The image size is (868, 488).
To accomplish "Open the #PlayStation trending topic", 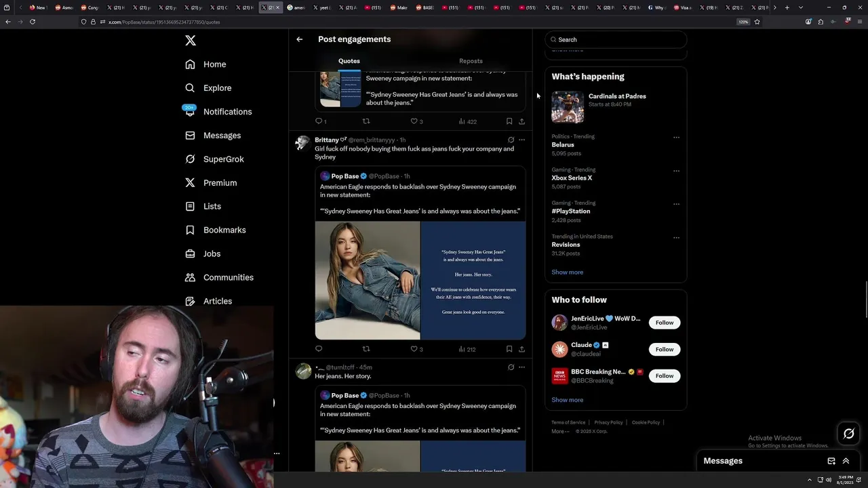I will (571, 211).
